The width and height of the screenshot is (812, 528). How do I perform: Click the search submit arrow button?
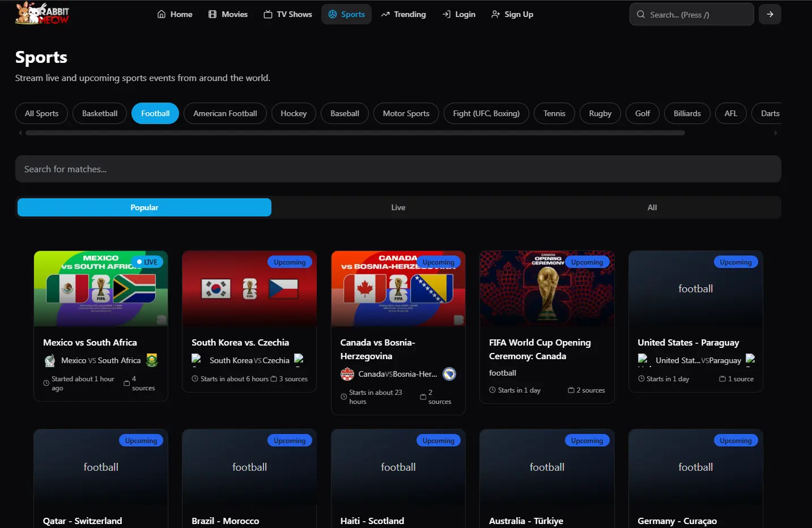[770, 14]
